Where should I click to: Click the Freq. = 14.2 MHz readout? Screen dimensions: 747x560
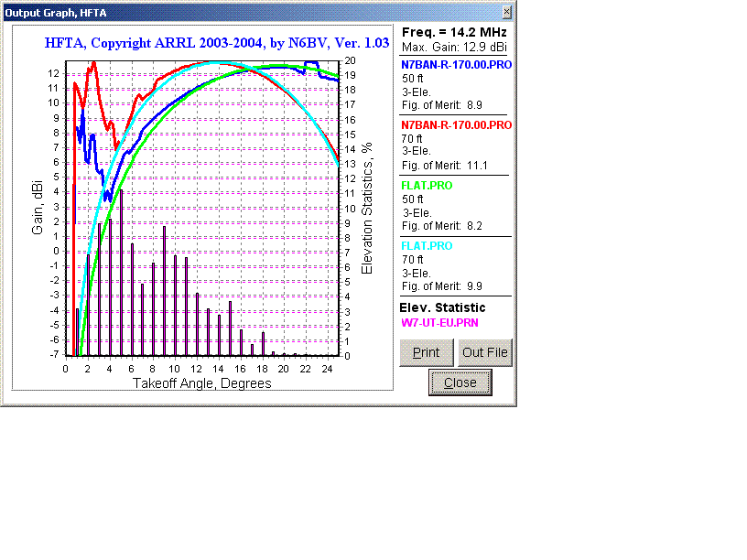tap(455, 32)
